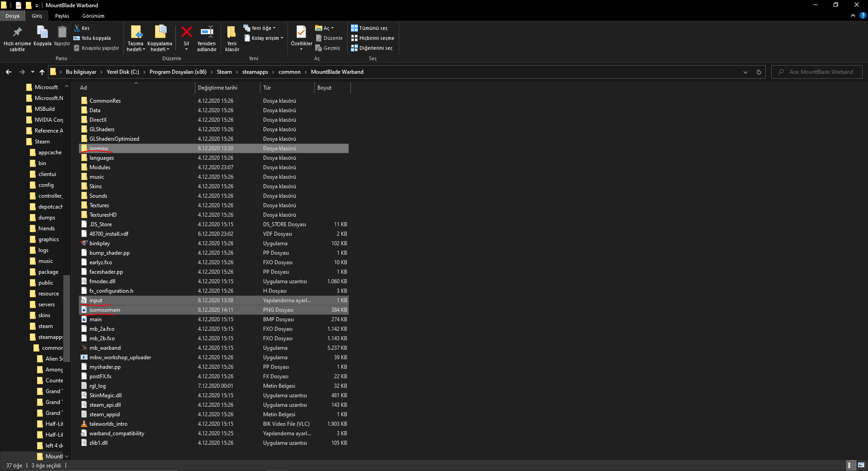Open recent locations dropdown beside forward arrow
The image size is (868, 471).
[33, 72]
